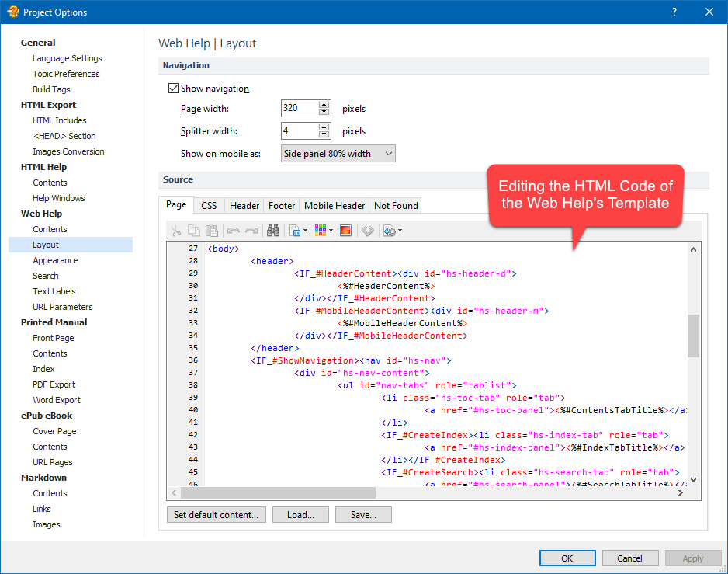728x574 pixels.
Task: Click the Apply button
Action: [693, 558]
